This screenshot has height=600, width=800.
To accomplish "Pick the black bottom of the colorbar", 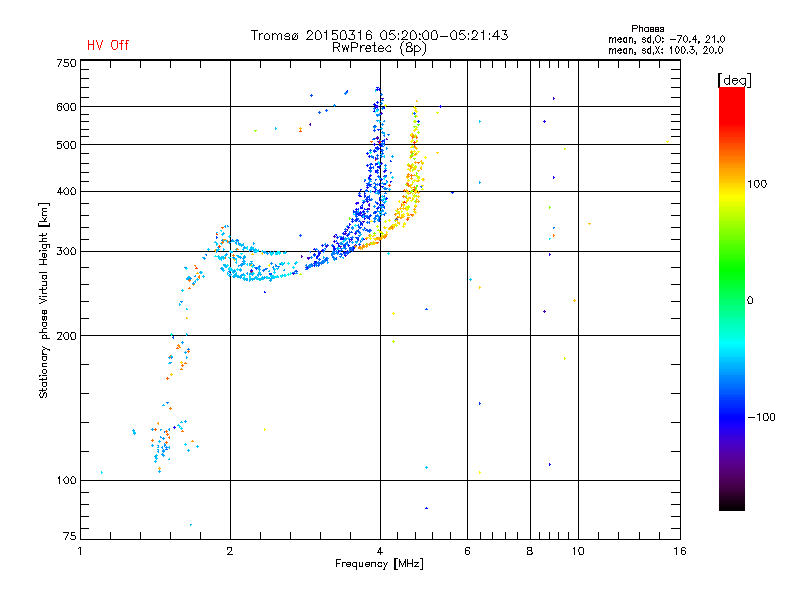I will pyautogui.click(x=732, y=501).
